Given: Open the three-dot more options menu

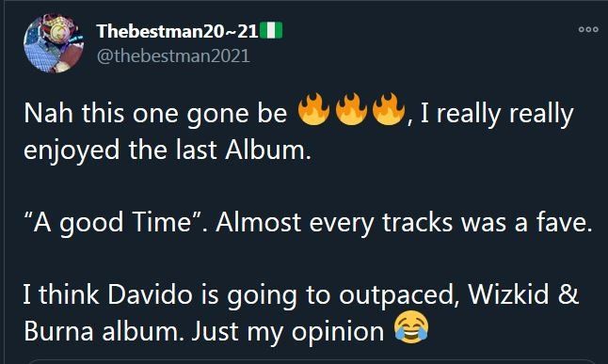Looking at the screenshot, I should [588, 29].
